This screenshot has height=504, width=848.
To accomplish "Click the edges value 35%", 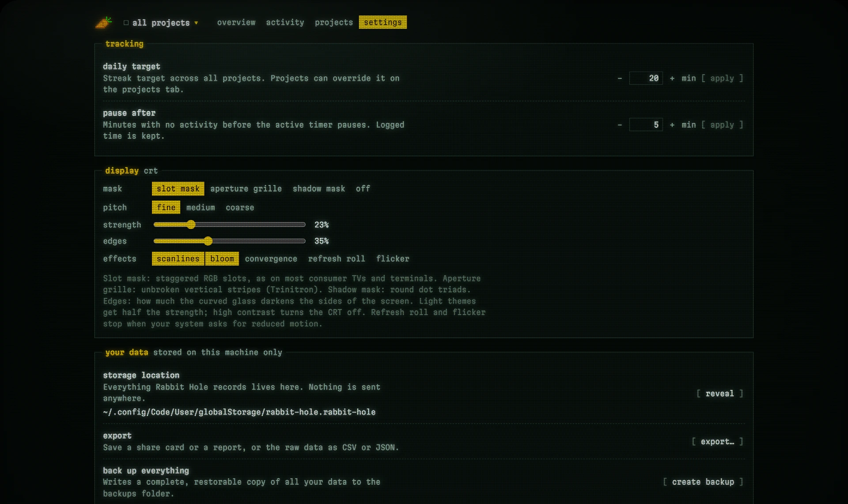I will [322, 241].
